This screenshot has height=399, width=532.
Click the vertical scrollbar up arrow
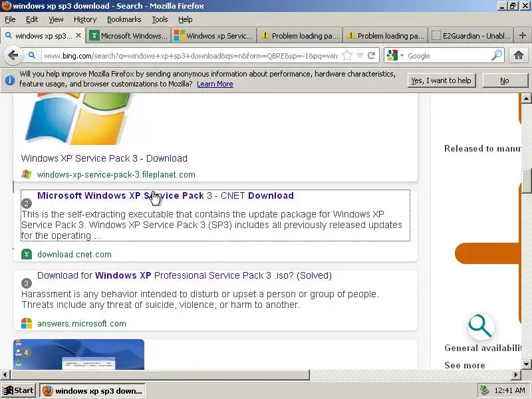click(526, 98)
